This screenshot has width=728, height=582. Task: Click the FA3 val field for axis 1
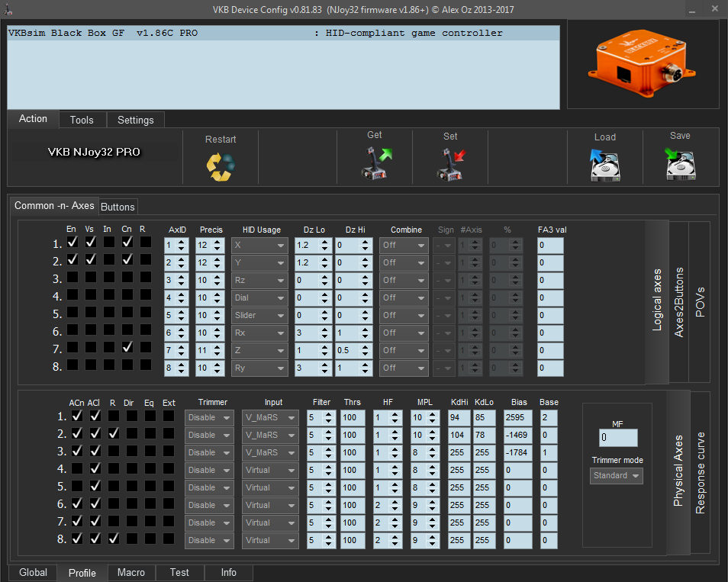coord(550,246)
